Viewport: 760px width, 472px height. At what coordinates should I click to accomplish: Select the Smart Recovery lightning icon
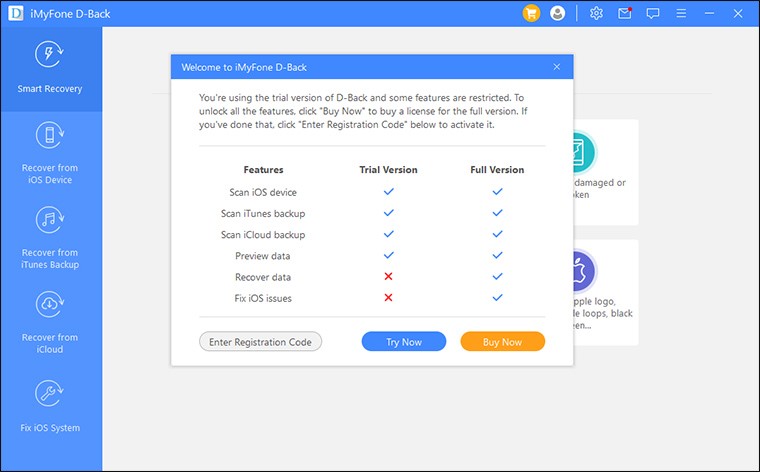click(49, 54)
